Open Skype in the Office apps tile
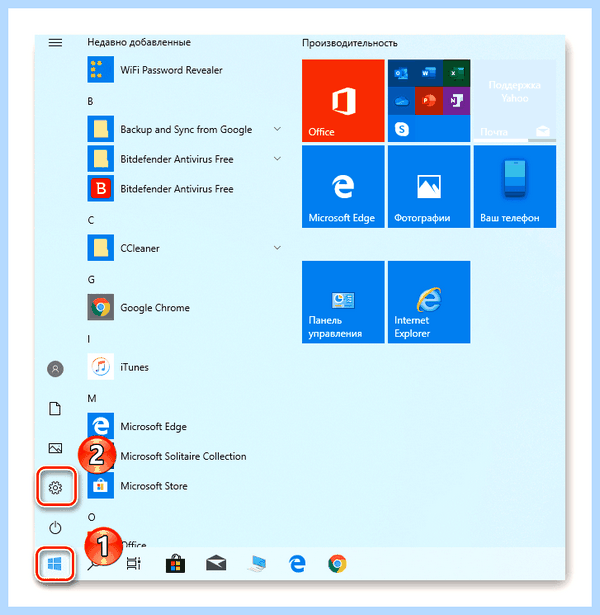 (402, 129)
